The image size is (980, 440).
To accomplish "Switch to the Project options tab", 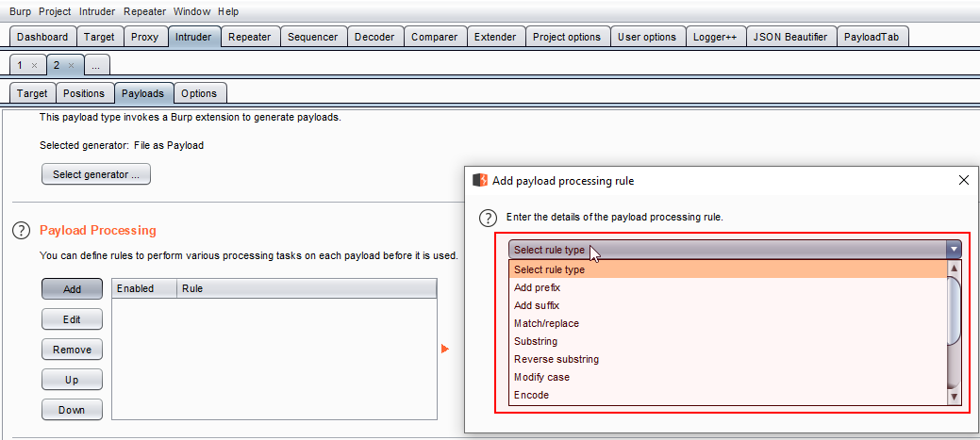I will tap(567, 37).
